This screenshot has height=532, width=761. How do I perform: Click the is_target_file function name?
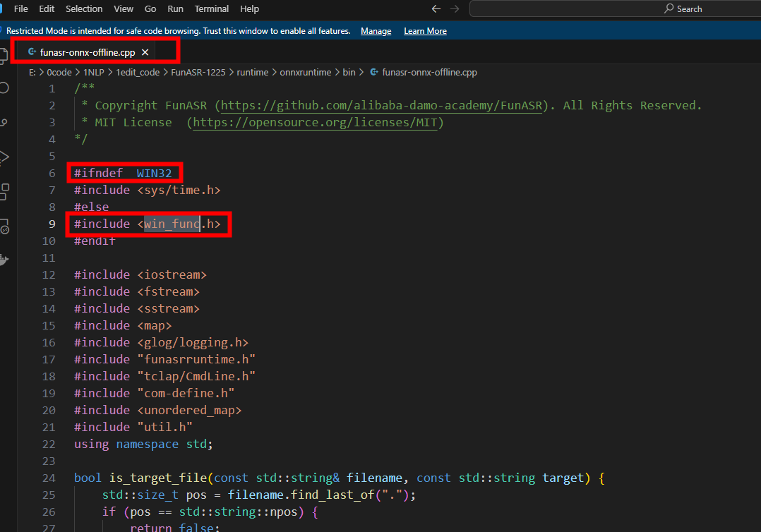158,478
